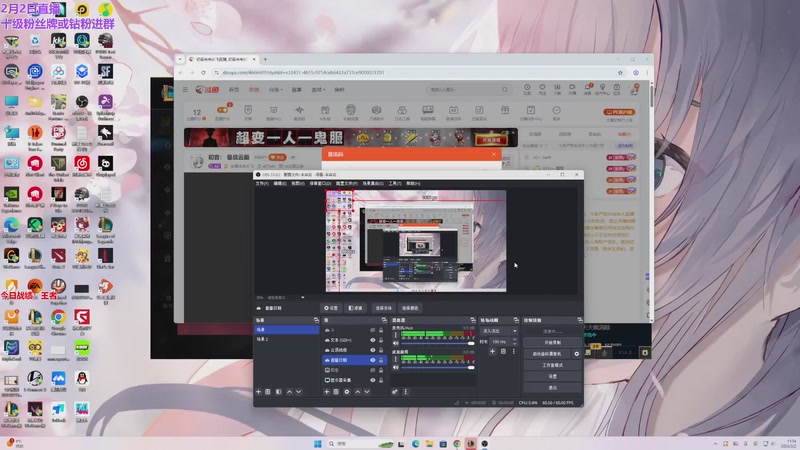
Task: Open Google Chrome desktop shortcut
Action: click(58, 322)
